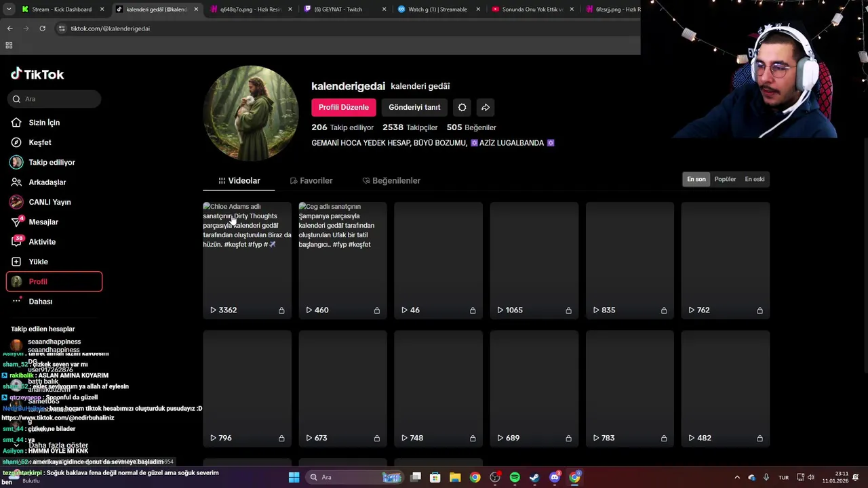Switch to the Videolar tab

[x=239, y=181]
